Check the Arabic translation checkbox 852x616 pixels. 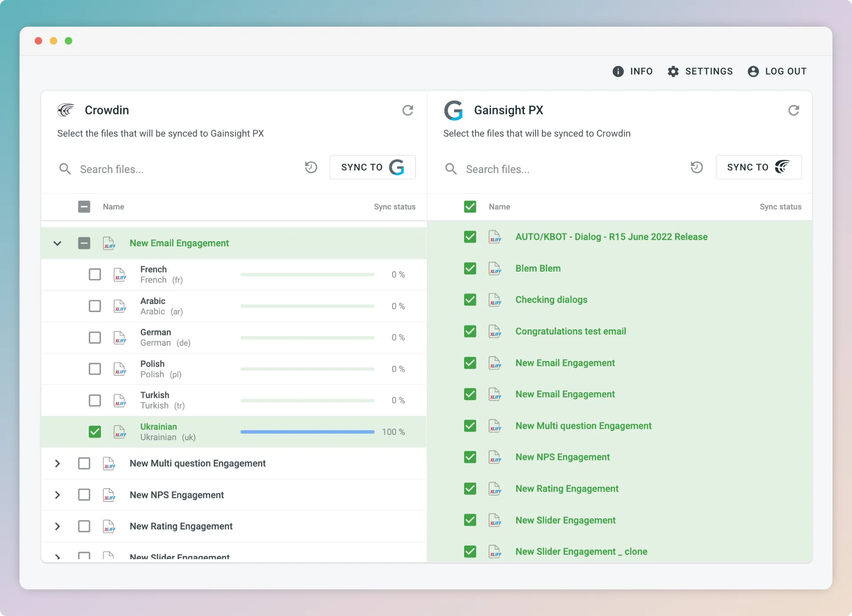point(95,306)
